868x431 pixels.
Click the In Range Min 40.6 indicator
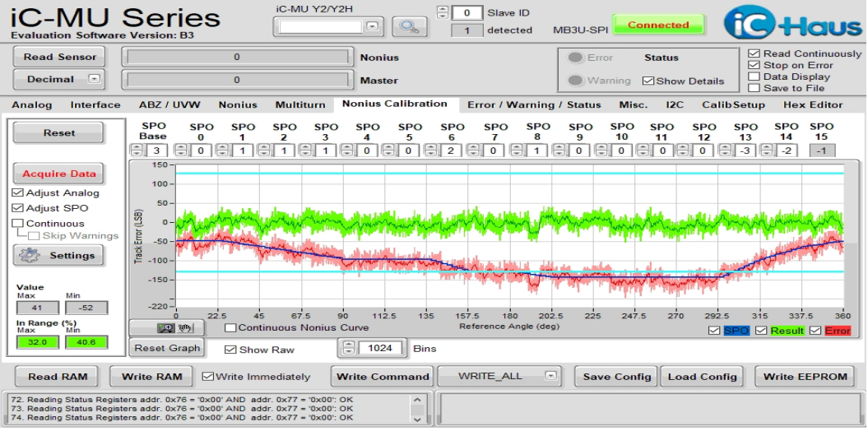coord(86,342)
